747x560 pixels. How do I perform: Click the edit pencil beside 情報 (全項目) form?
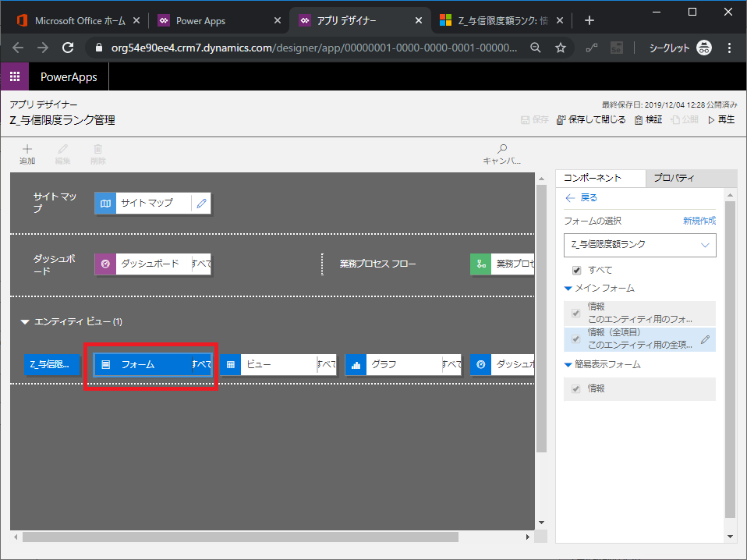pos(705,338)
